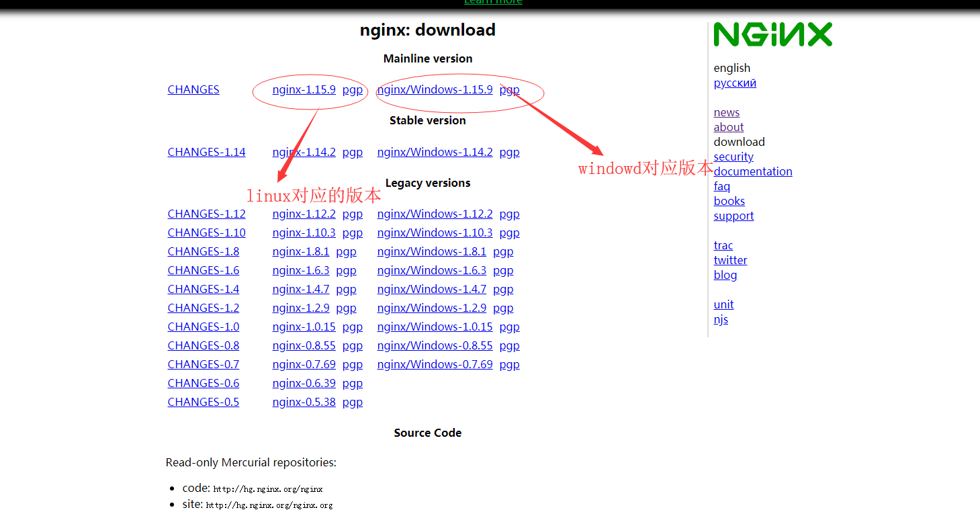Download nginx-1.14.2 stable source

coord(304,152)
